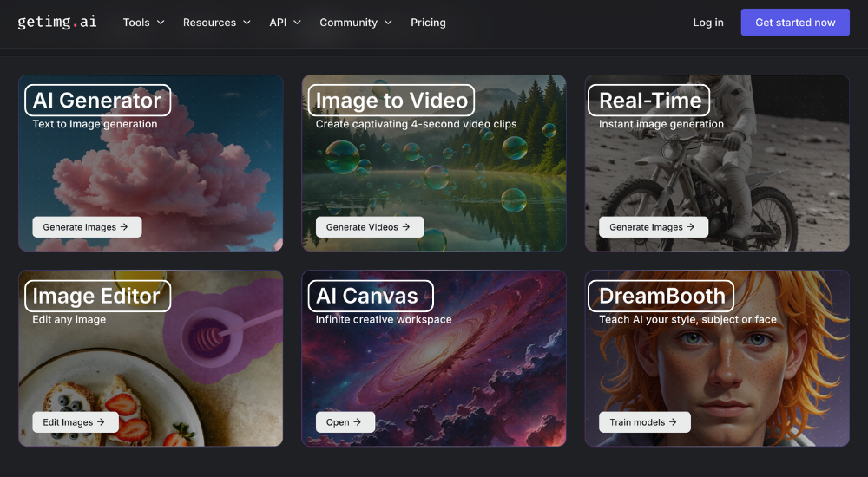Click arrow icon on Open button

click(357, 422)
